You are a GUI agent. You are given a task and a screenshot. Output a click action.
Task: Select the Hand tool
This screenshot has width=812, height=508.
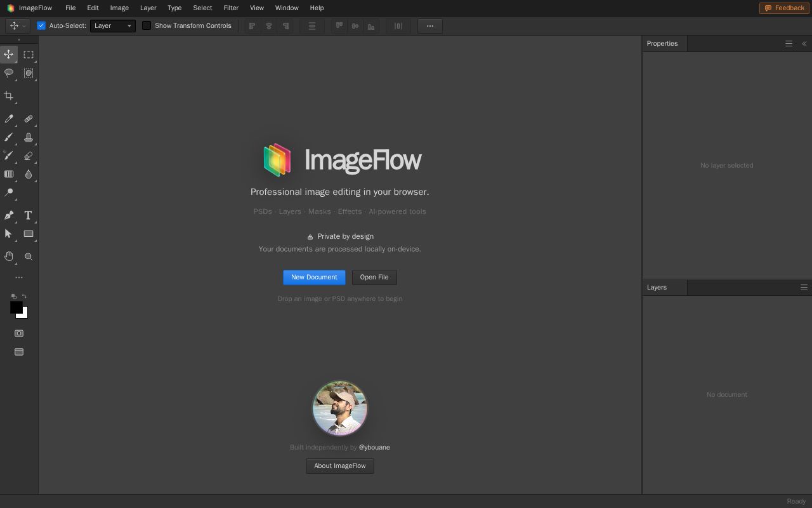tap(9, 257)
